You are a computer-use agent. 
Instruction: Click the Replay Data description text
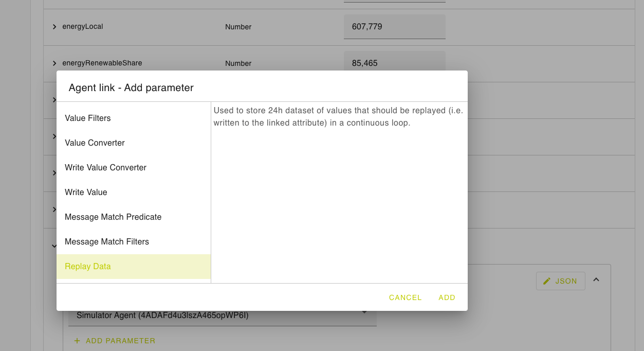coord(338,117)
